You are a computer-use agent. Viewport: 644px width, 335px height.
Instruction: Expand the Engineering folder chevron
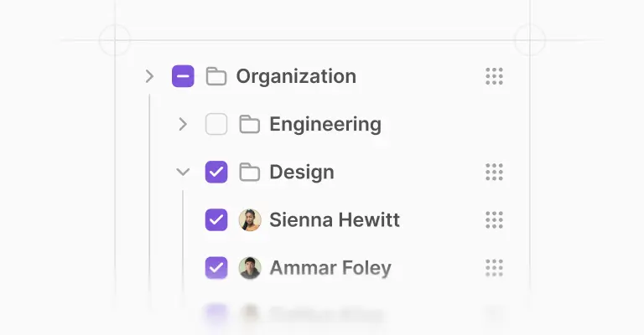click(183, 125)
